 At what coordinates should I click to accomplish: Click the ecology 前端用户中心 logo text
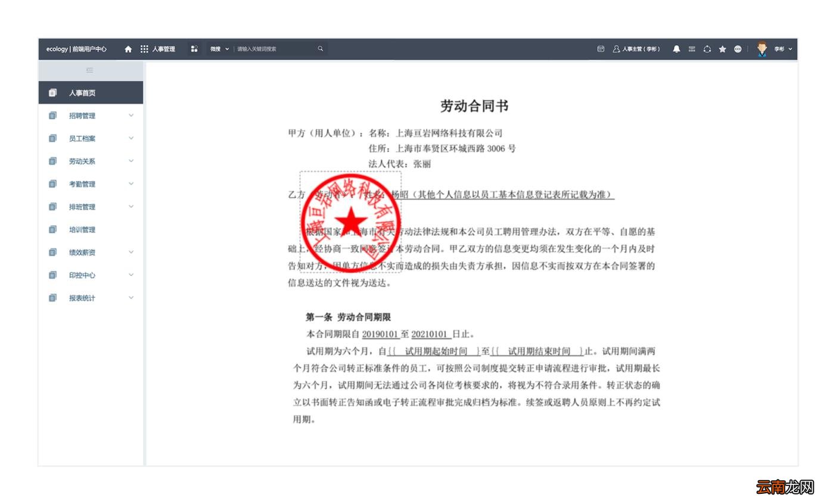click(x=76, y=49)
